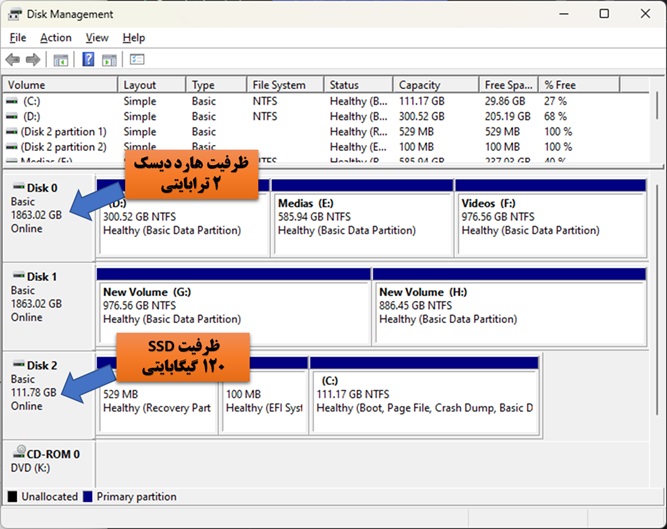Select the CD-ROM 0 disc icon

pyautogui.click(x=19, y=452)
